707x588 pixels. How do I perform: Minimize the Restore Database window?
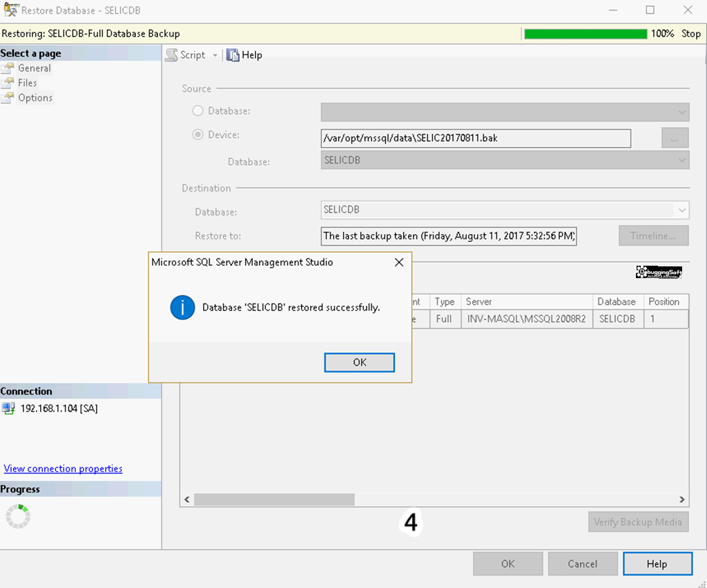(613, 10)
